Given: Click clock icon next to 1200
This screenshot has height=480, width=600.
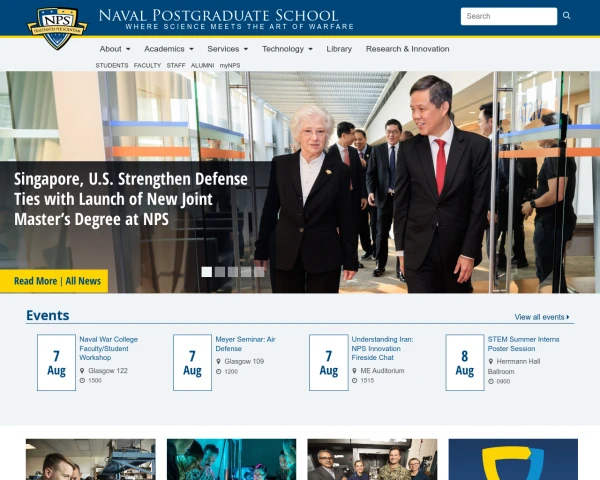Looking at the screenshot, I should (218, 371).
